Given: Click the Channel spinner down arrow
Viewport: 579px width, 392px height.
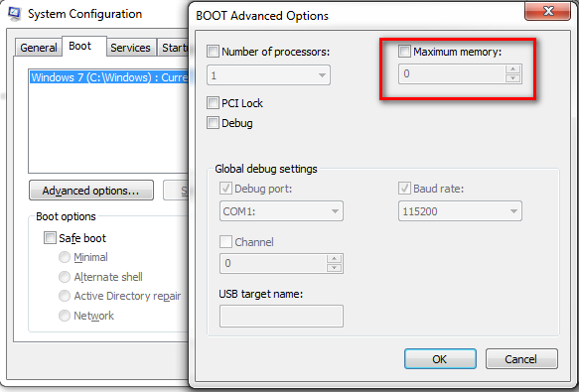Looking at the screenshot, I should click(x=334, y=268).
